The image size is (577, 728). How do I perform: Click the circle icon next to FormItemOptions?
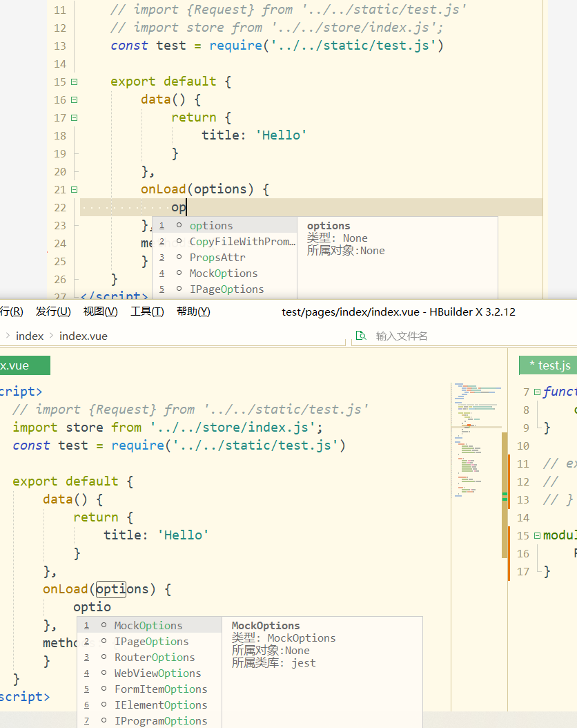pyautogui.click(x=104, y=689)
